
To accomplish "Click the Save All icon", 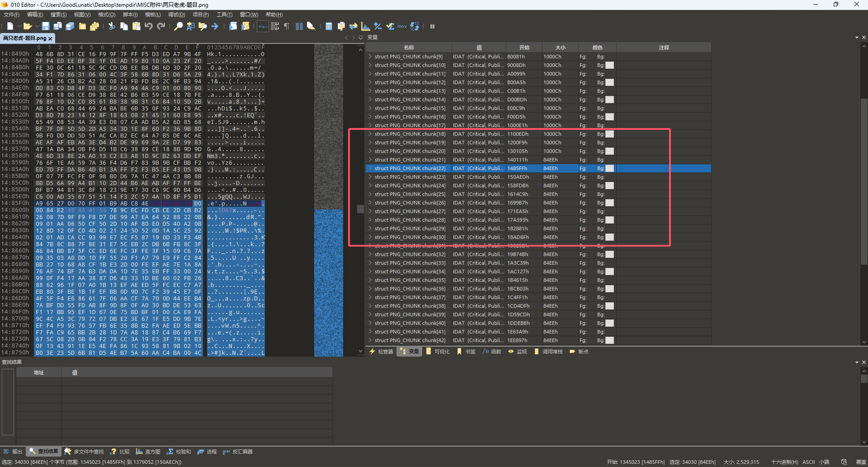I will coord(70,26).
